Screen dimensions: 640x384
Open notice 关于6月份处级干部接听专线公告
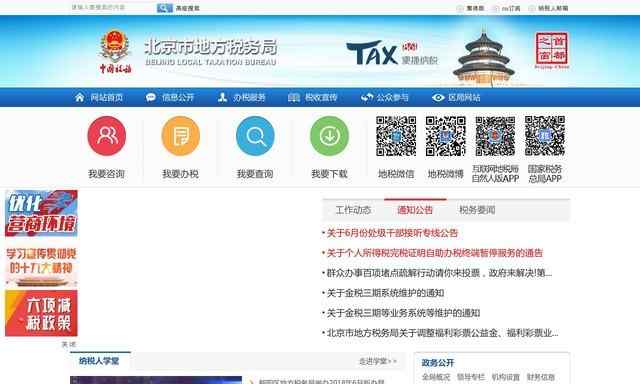pyautogui.click(x=392, y=233)
